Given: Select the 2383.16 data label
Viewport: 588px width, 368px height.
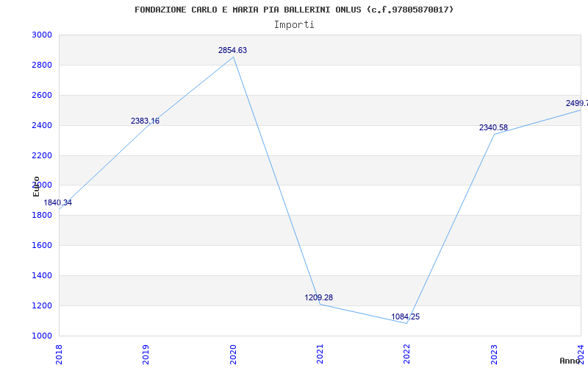Looking at the screenshot, I should [145, 121].
